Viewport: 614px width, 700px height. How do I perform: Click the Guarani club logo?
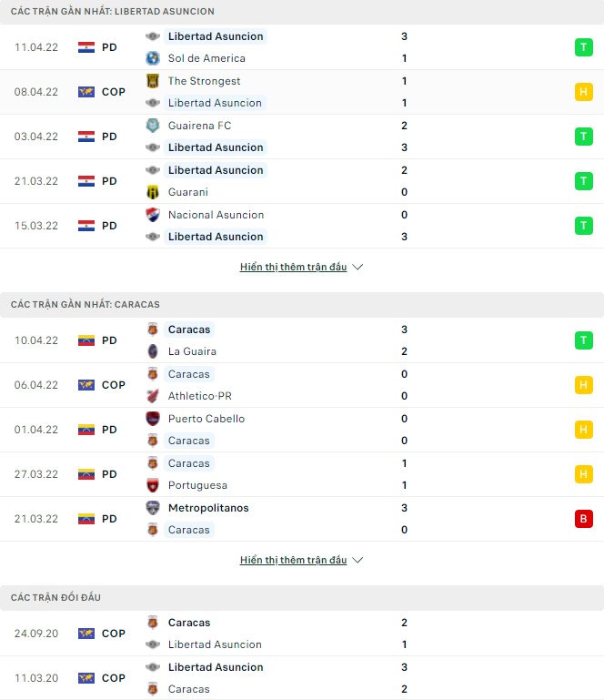pyautogui.click(x=153, y=192)
